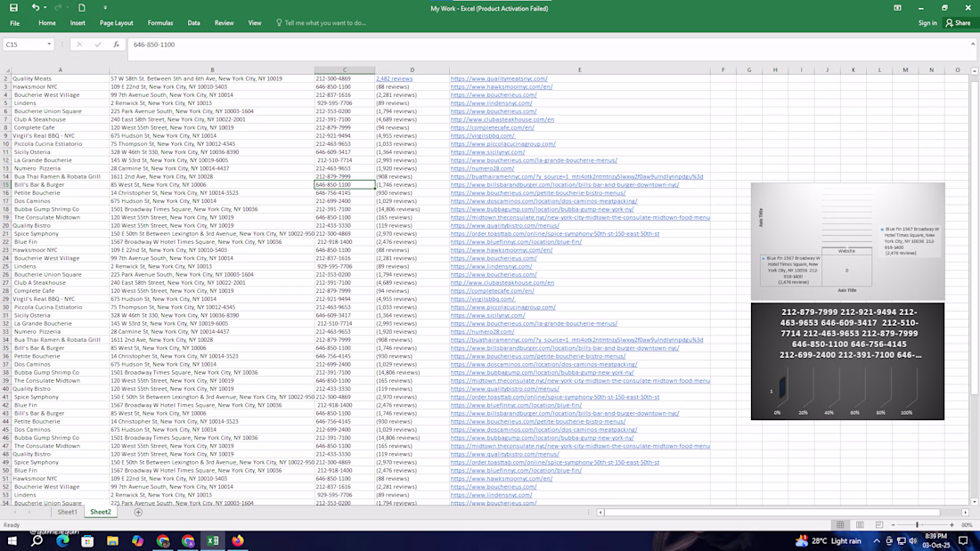The image size is (980, 551).
Task: Expand the Name Box dropdown
Action: click(49, 45)
